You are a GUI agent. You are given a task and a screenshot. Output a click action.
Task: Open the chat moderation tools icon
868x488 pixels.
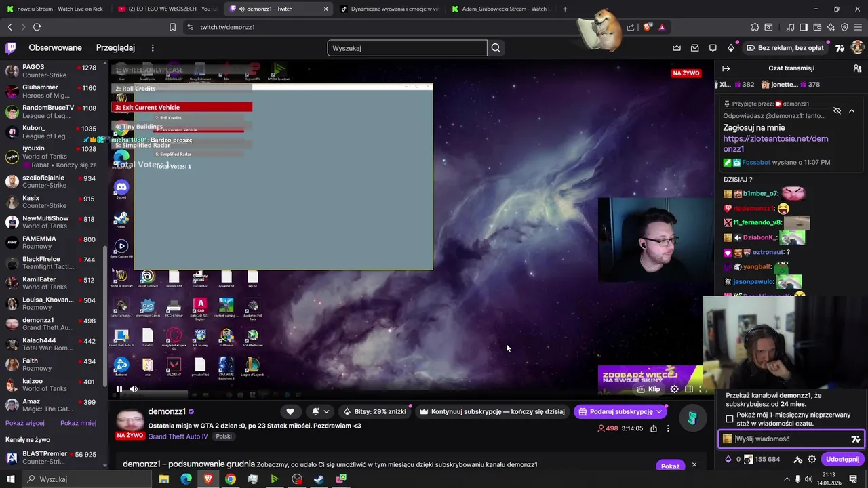pos(798,459)
